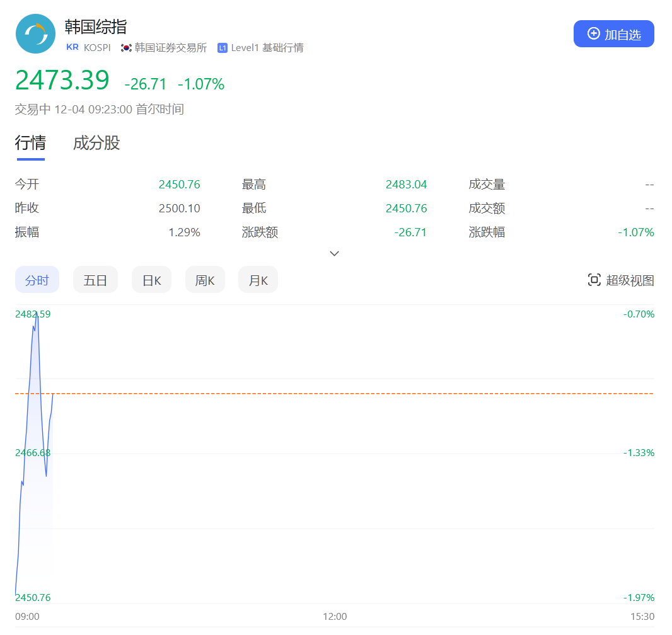Image resolution: width=672 pixels, height=635 pixels.
Task: Expand more quote details via the down chevron
Action: coord(334,253)
